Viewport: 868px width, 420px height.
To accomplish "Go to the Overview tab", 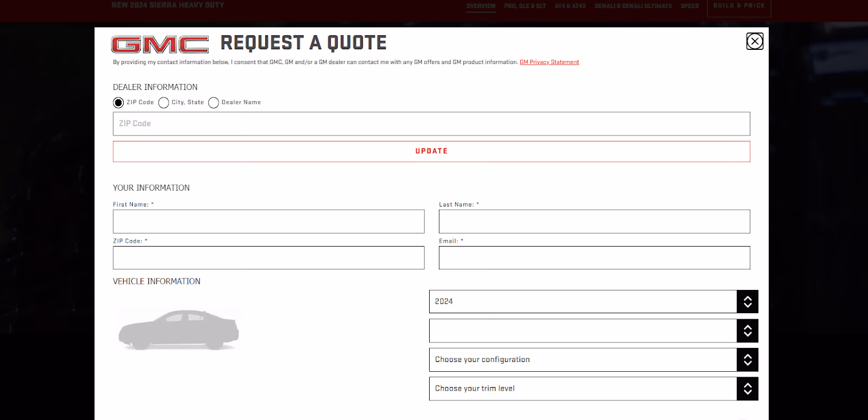I will pos(481,6).
